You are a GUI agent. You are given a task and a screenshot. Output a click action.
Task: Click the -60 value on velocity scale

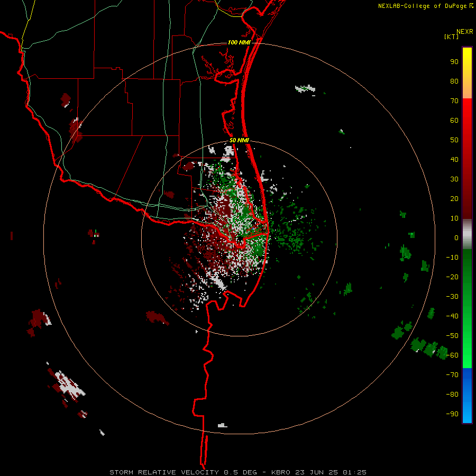(x=452, y=355)
